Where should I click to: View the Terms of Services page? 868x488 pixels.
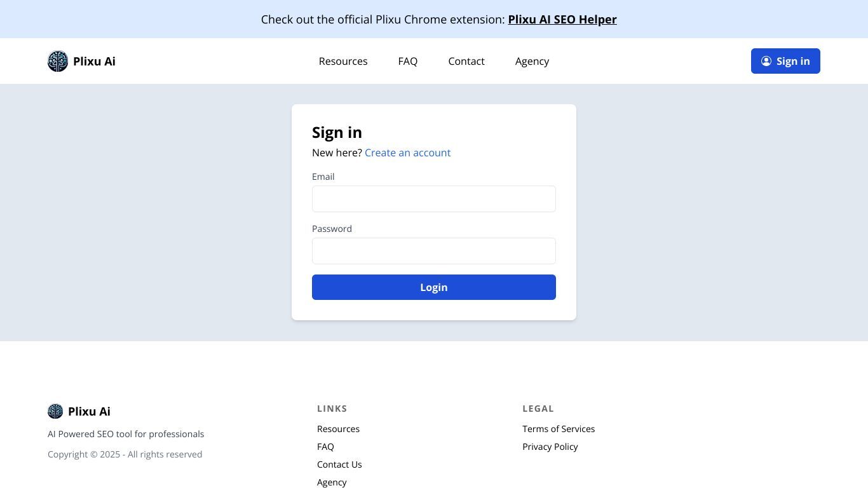tap(559, 429)
